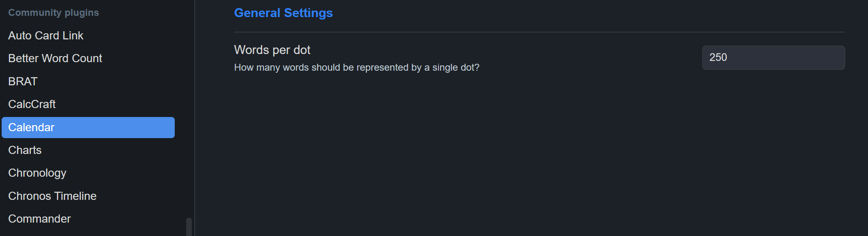
Task: Open Chronos Timeline settings
Action: tap(52, 196)
